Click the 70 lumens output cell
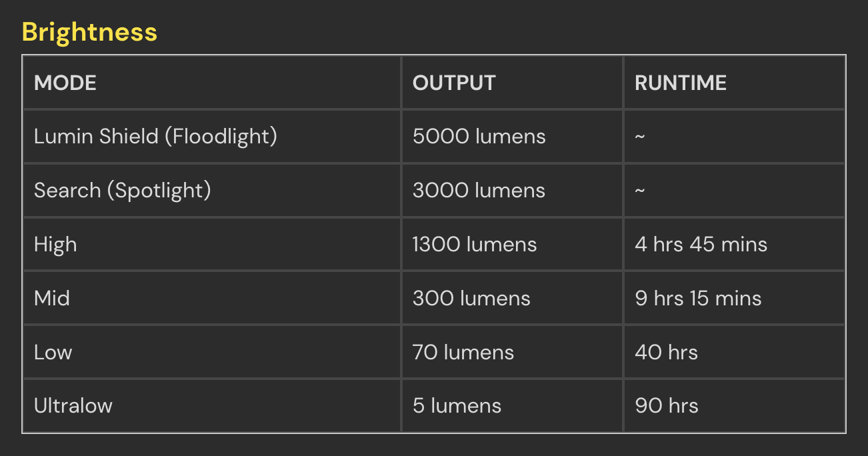Image resolution: width=868 pixels, height=456 pixels. (x=512, y=352)
